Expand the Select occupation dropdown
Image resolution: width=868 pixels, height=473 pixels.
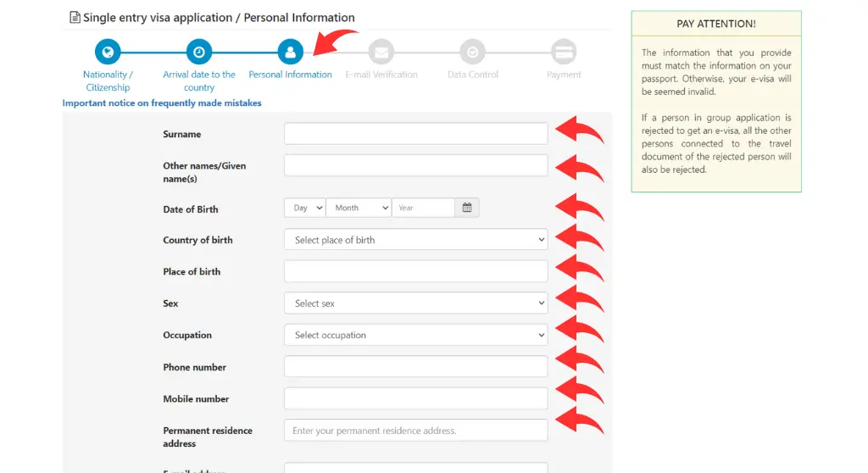pyautogui.click(x=415, y=335)
